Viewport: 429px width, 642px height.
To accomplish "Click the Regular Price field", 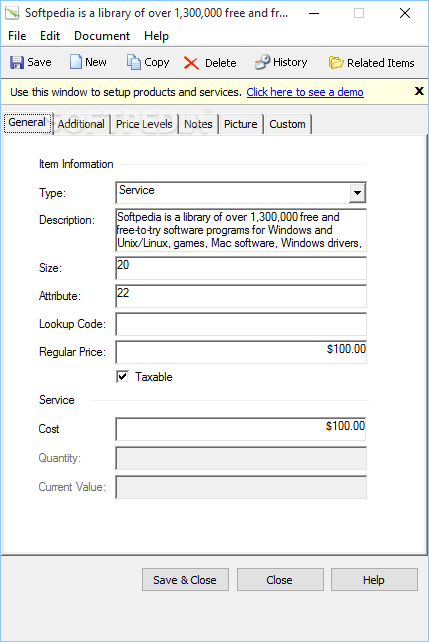I will tap(241, 352).
